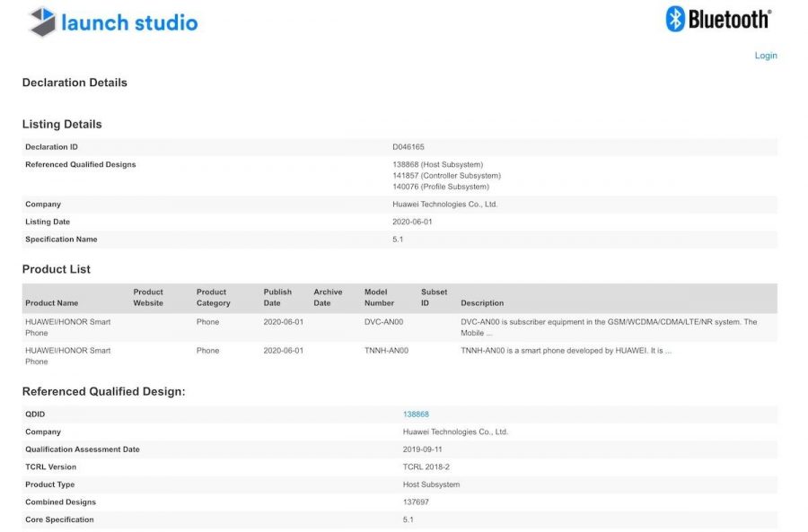This screenshot has width=808, height=532.
Task: Click the 138868 Host Subsystem reference
Action: (x=437, y=165)
